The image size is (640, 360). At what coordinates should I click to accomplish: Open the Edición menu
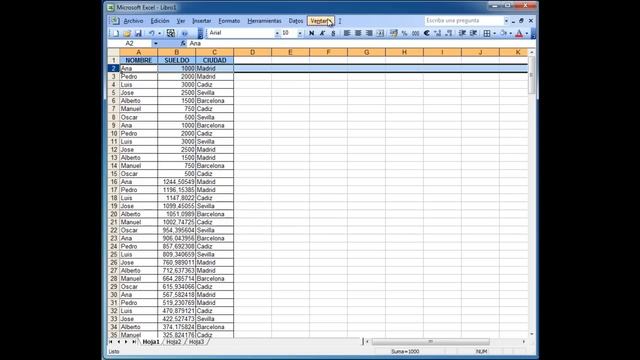[160, 21]
